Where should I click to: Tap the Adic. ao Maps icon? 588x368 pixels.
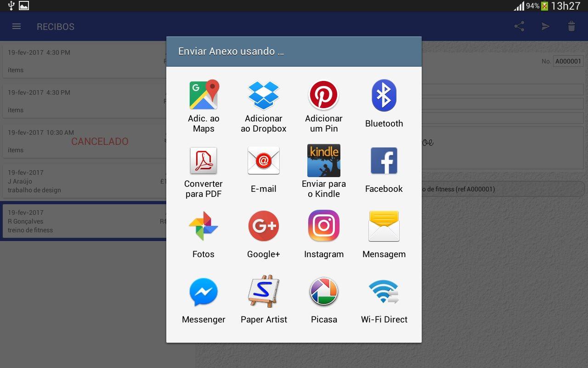[204, 95]
